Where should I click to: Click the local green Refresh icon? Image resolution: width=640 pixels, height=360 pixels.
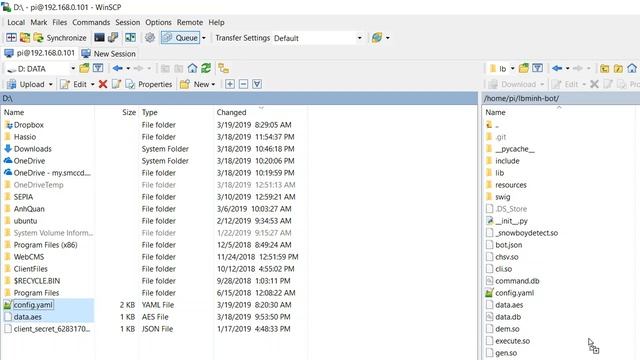click(x=206, y=69)
